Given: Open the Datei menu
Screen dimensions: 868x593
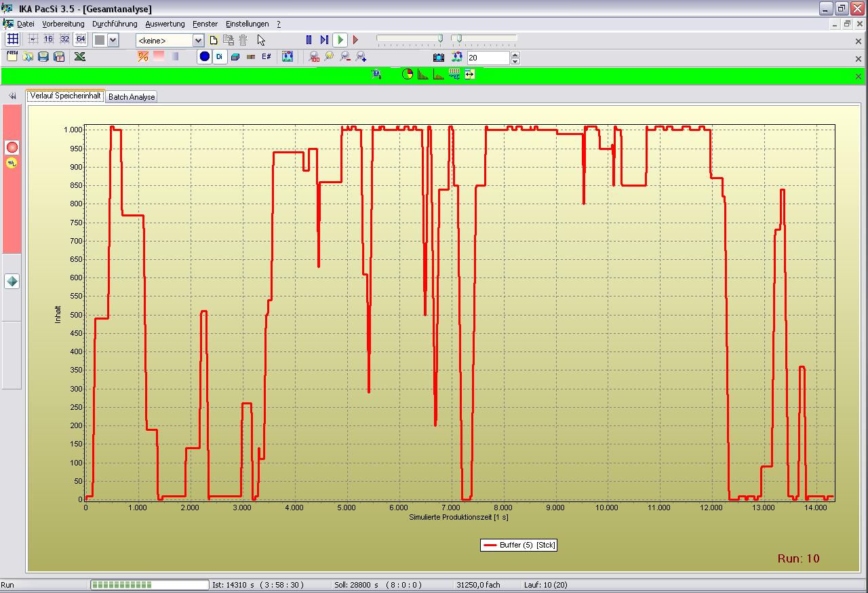Looking at the screenshot, I should (26, 24).
